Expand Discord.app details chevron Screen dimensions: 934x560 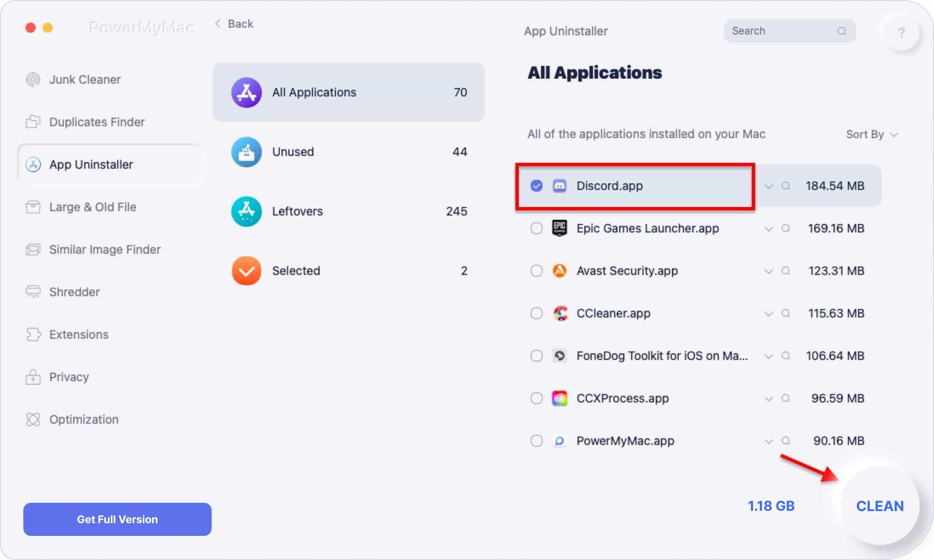click(x=769, y=186)
